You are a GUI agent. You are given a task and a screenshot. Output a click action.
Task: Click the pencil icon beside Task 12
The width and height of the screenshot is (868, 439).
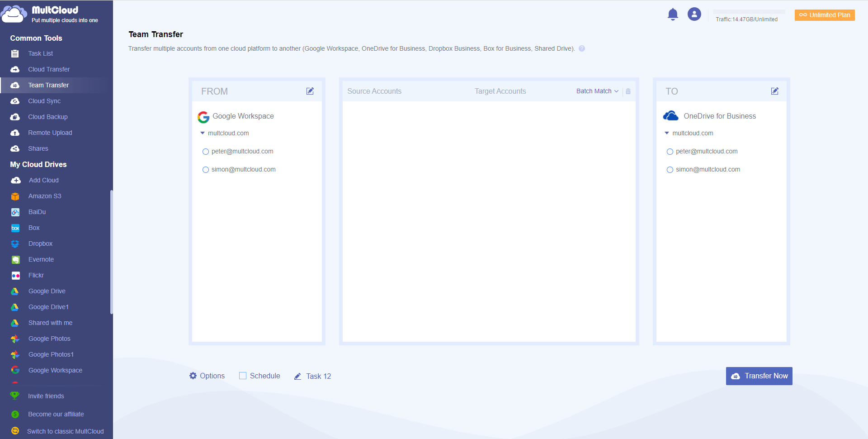pos(298,376)
